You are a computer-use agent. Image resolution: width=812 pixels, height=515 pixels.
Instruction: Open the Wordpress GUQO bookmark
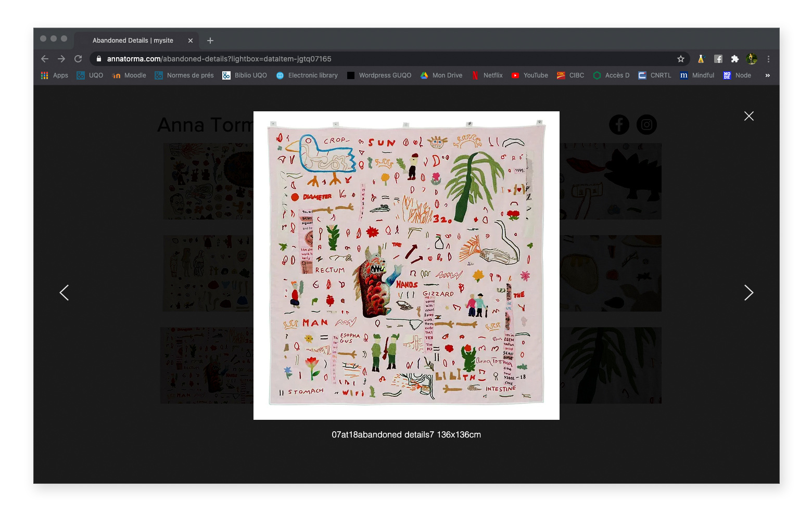[x=379, y=75]
